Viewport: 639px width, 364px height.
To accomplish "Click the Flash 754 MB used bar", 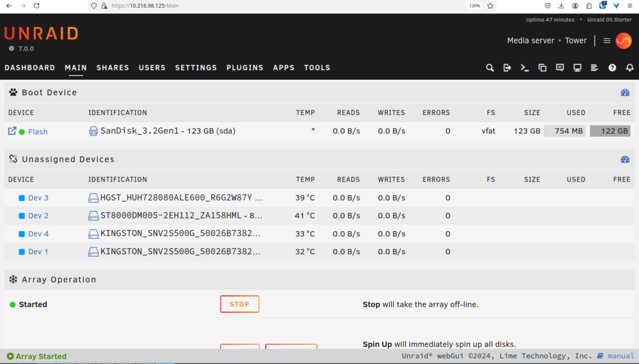I will 565,131.
